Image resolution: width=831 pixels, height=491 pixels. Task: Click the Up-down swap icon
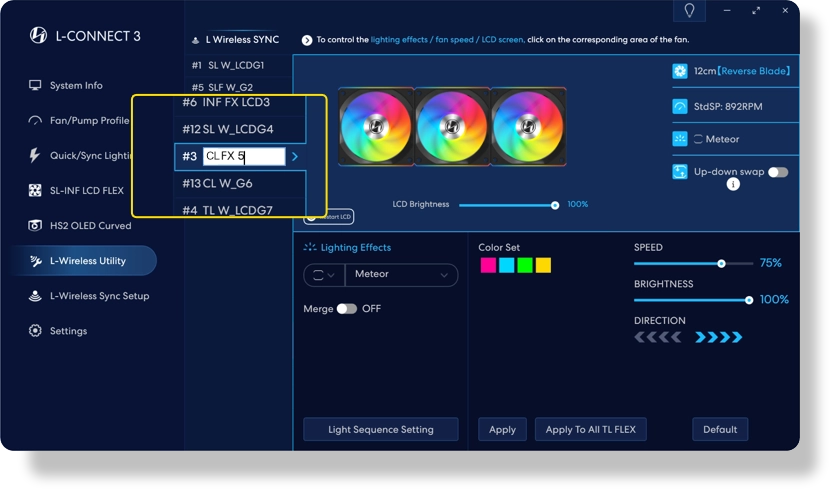tap(680, 172)
